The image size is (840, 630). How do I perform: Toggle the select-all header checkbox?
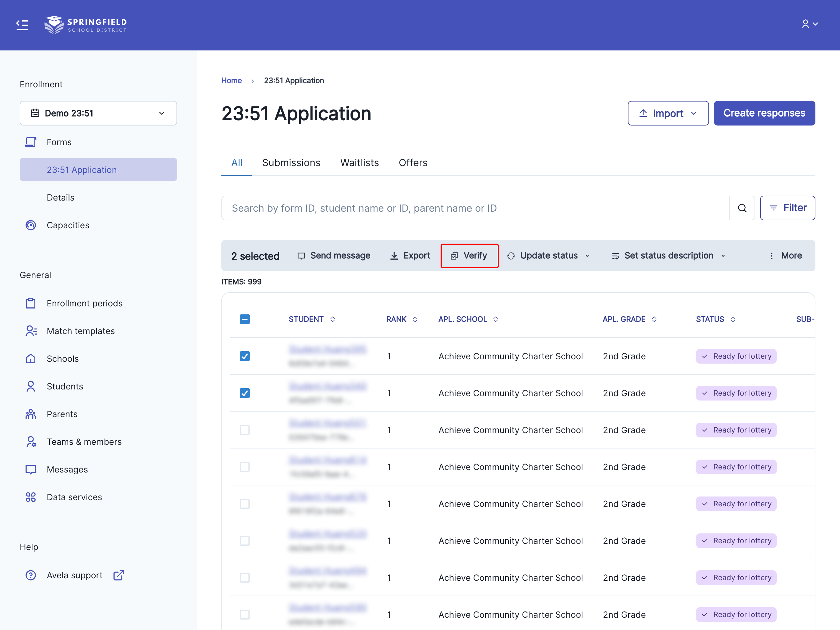(244, 319)
